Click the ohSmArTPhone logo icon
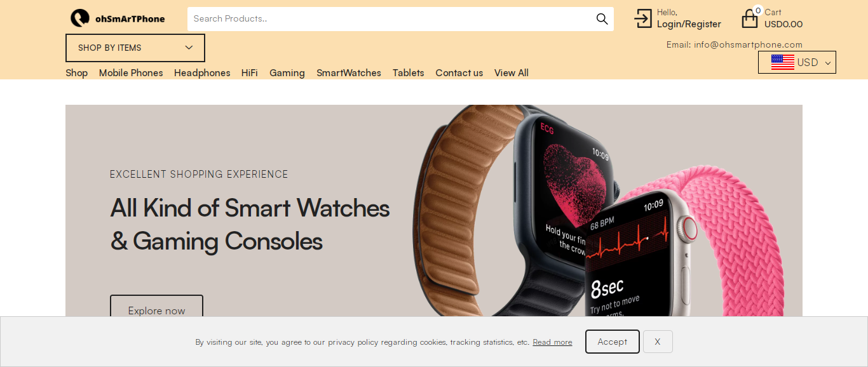Viewport: 868px width, 367px height. click(80, 18)
